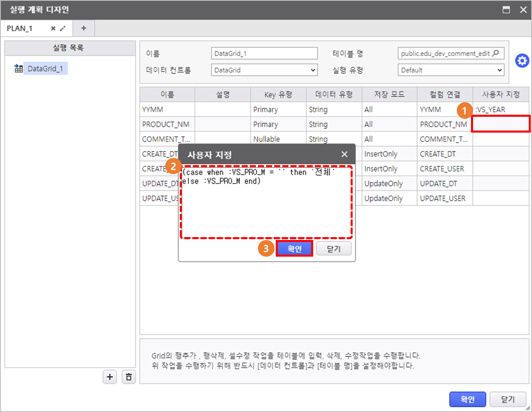Click the pencil rename icon on PLAN_1 tab
532x412 pixels.
pyautogui.click(x=63, y=28)
